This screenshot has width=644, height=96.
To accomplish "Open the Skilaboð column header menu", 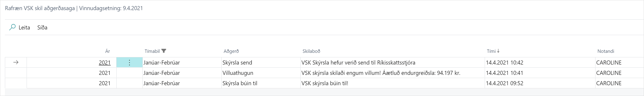I will click(311, 51).
